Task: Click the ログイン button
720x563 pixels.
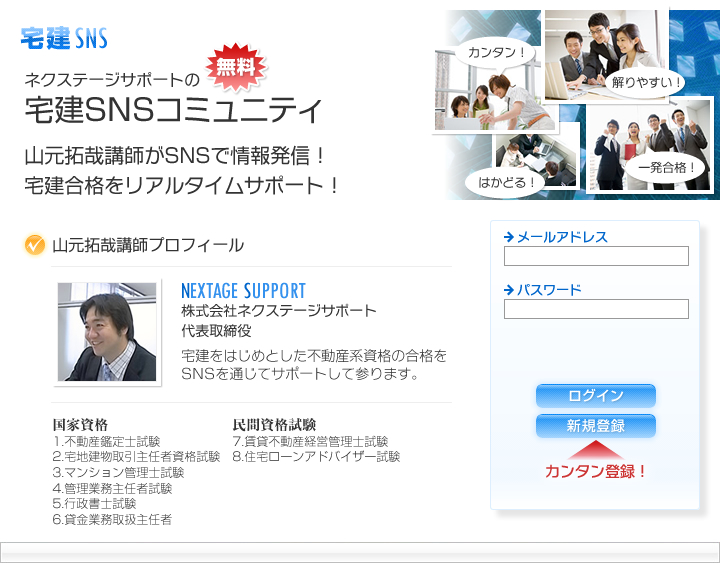Action: click(x=596, y=396)
